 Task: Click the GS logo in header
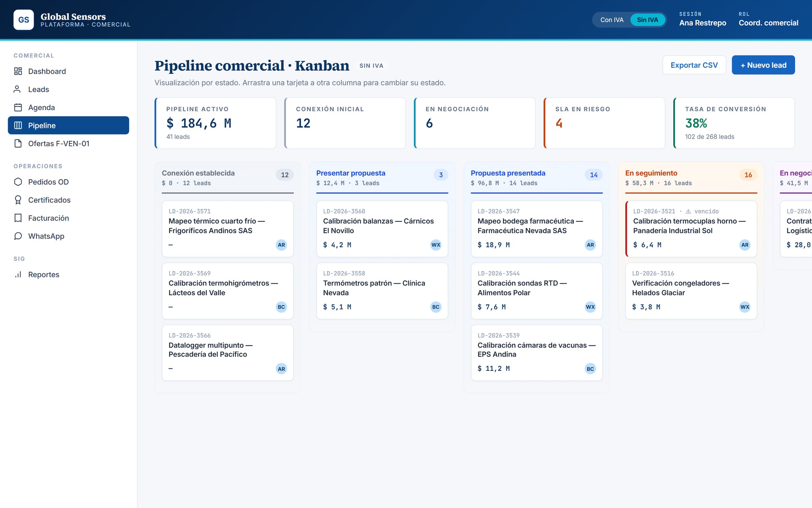tap(24, 20)
